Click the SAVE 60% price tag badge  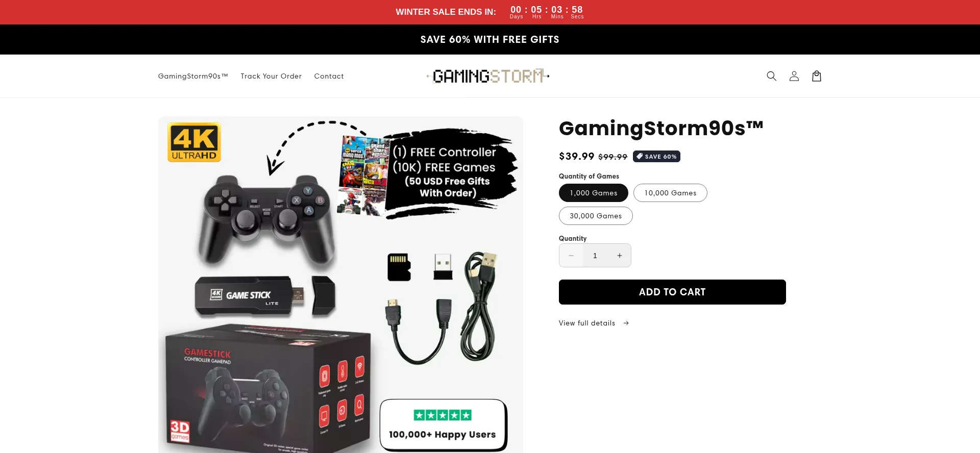click(x=656, y=157)
